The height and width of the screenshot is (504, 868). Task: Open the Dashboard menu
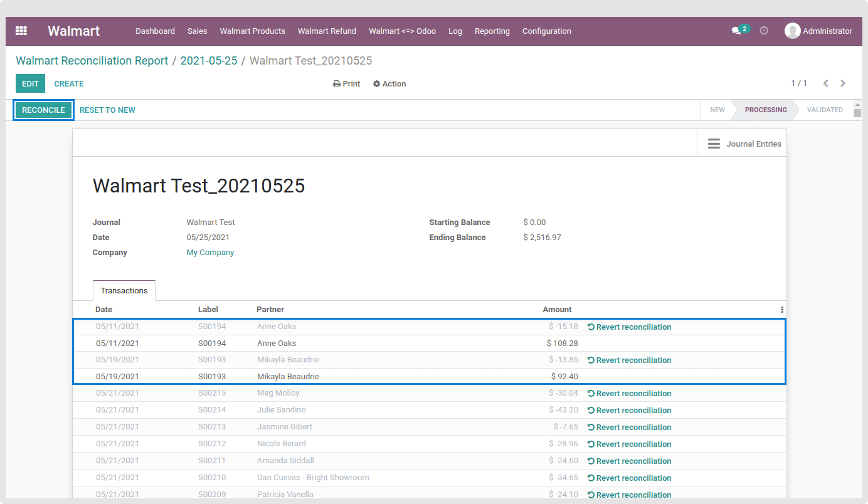(x=155, y=31)
